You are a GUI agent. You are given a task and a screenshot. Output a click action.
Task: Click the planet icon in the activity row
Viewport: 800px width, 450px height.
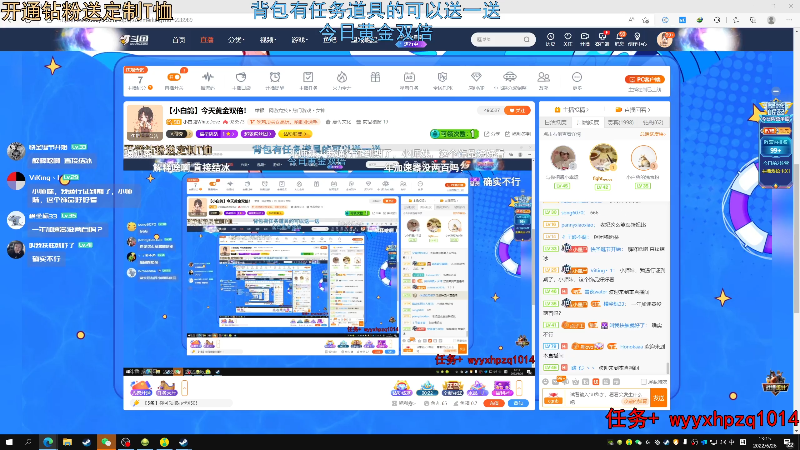[241, 78]
